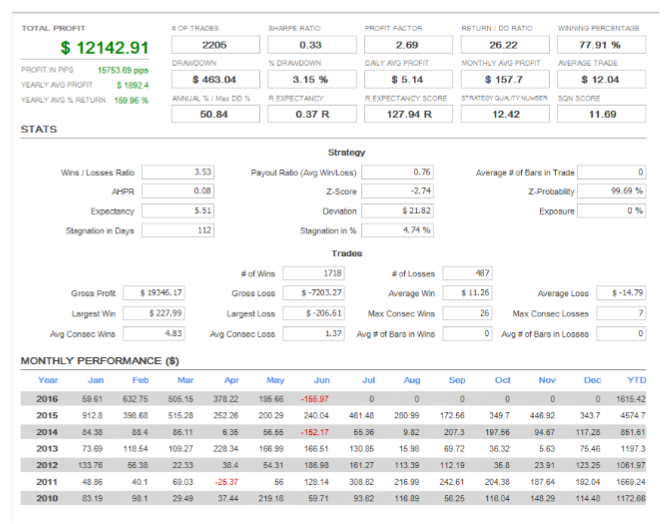671x524 pixels.
Task: Click the SQN Score value 11.69
Action: pos(601,114)
